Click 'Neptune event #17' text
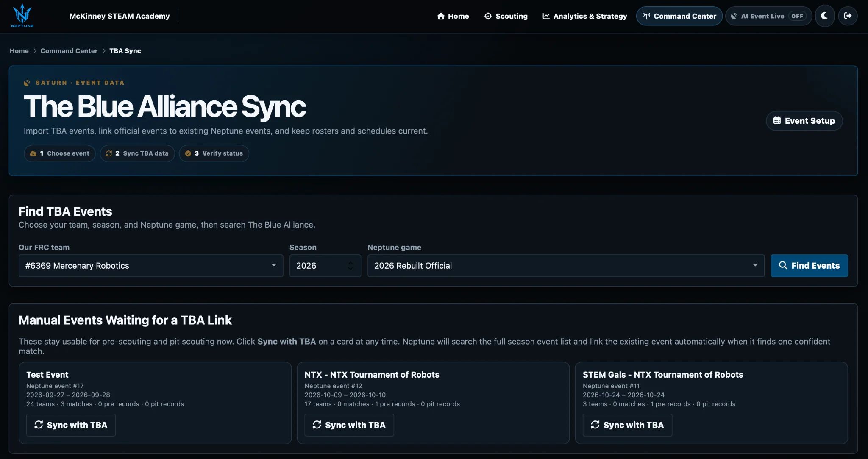 55,386
